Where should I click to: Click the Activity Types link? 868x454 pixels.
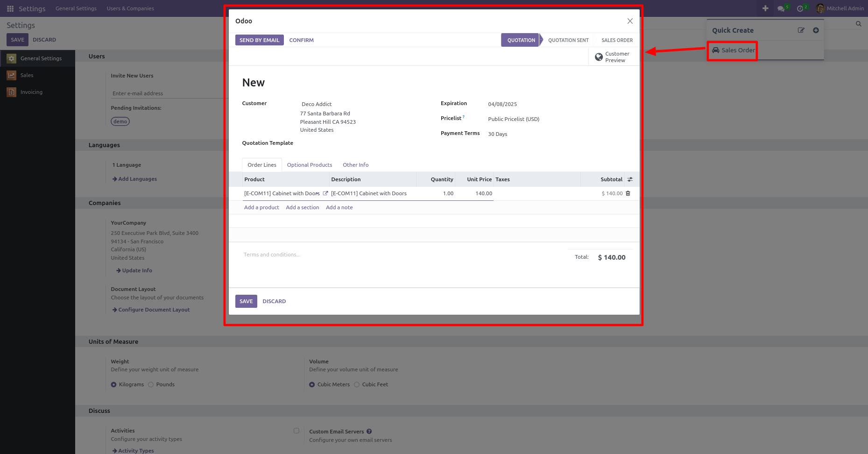pyautogui.click(x=133, y=451)
